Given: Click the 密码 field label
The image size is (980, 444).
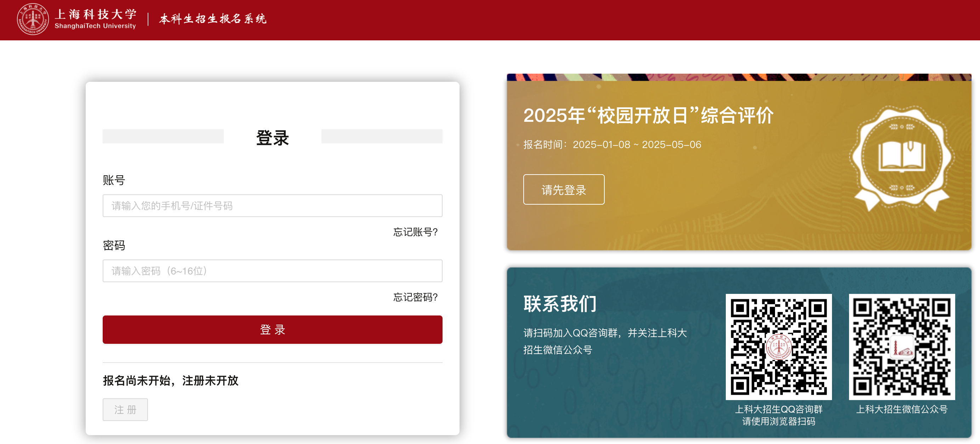Looking at the screenshot, I should pos(114,245).
